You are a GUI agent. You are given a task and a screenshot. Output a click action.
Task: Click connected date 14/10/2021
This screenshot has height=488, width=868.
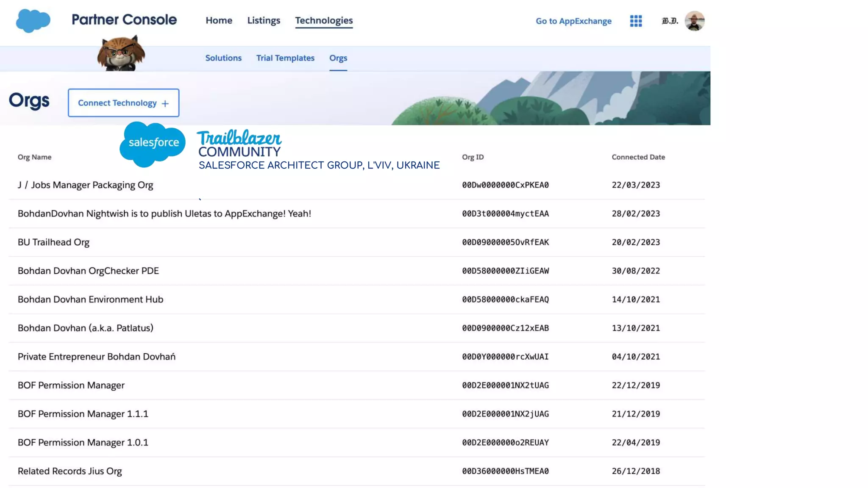tap(636, 299)
